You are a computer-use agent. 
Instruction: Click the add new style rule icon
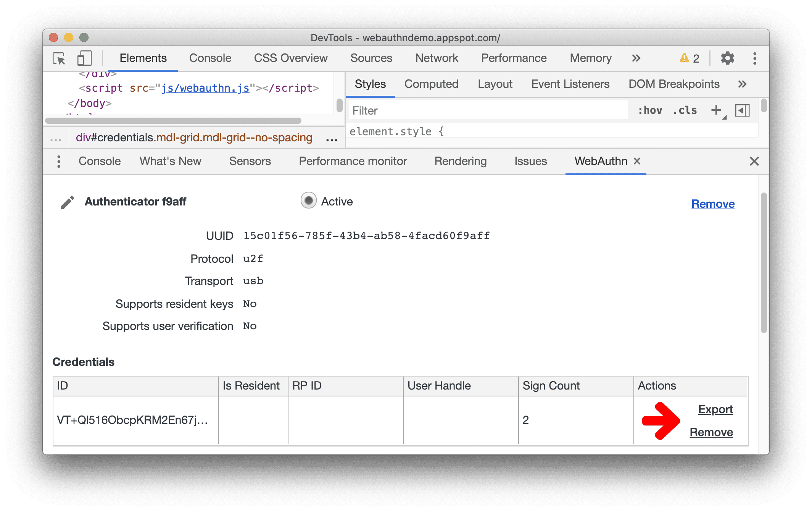[716, 111]
